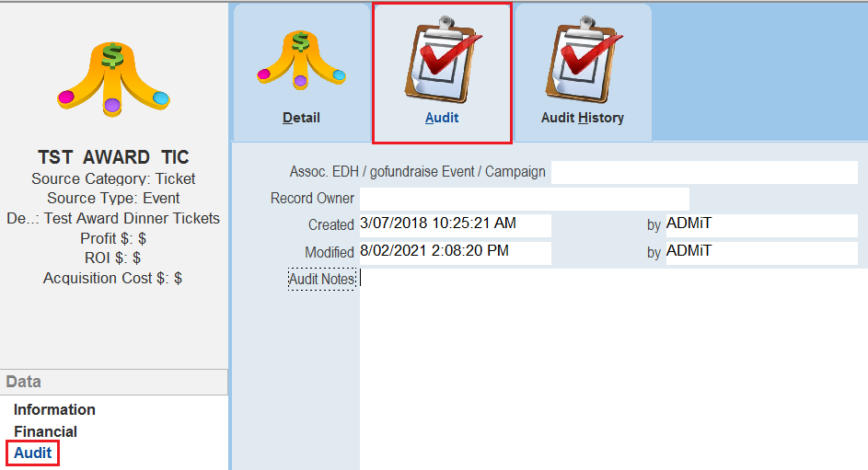Click the Created by ADMiT field

coord(762,224)
